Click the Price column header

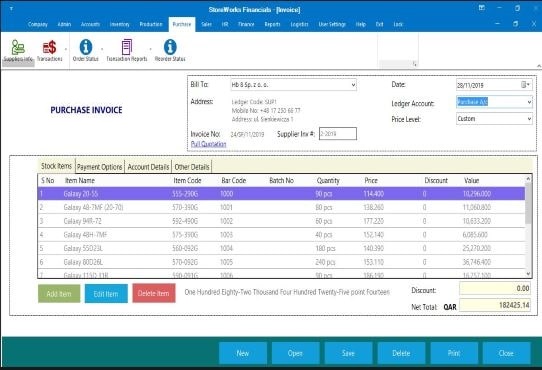[x=371, y=181]
